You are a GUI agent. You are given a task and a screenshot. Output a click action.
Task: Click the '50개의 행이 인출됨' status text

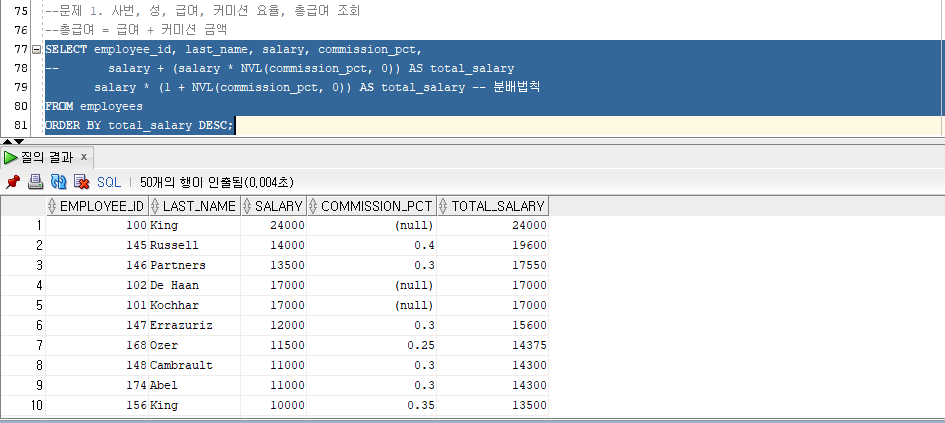[x=217, y=182]
